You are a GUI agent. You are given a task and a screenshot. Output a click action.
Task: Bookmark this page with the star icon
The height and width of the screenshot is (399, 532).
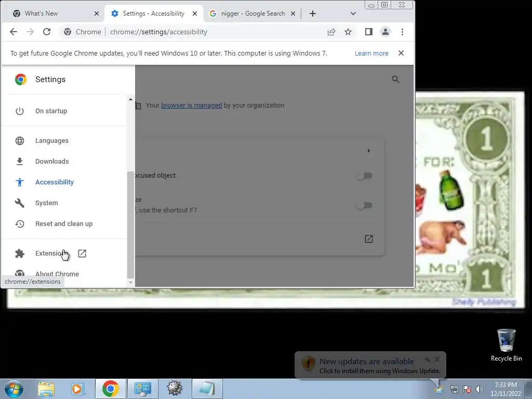[x=348, y=32]
